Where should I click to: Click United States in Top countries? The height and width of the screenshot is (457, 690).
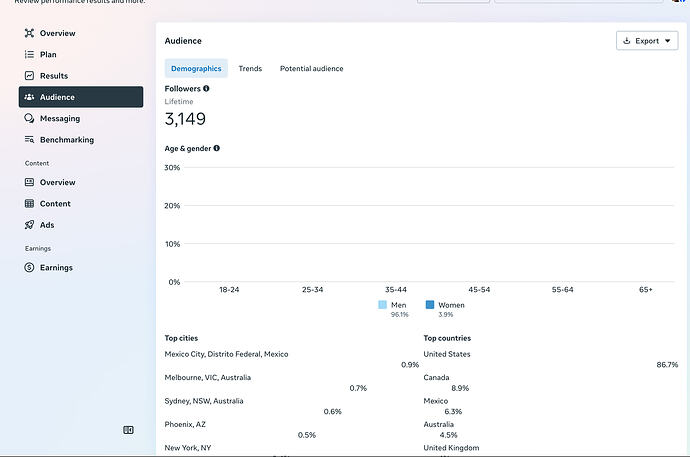coord(447,354)
